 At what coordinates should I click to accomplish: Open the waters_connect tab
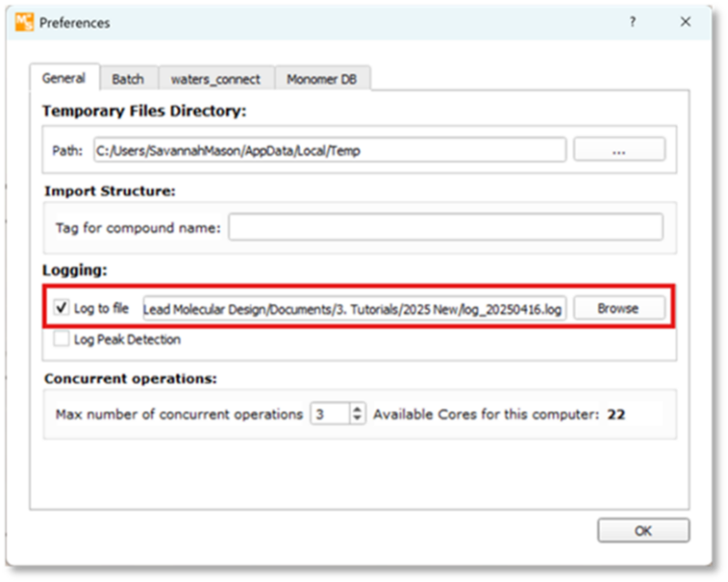(216, 80)
